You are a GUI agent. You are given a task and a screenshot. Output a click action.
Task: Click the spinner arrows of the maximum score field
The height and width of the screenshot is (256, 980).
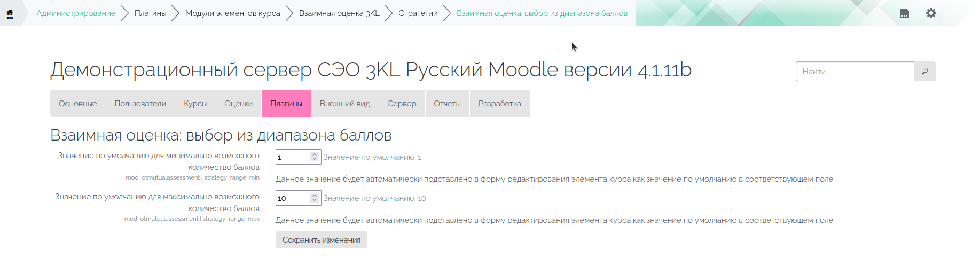coord(315,198)
